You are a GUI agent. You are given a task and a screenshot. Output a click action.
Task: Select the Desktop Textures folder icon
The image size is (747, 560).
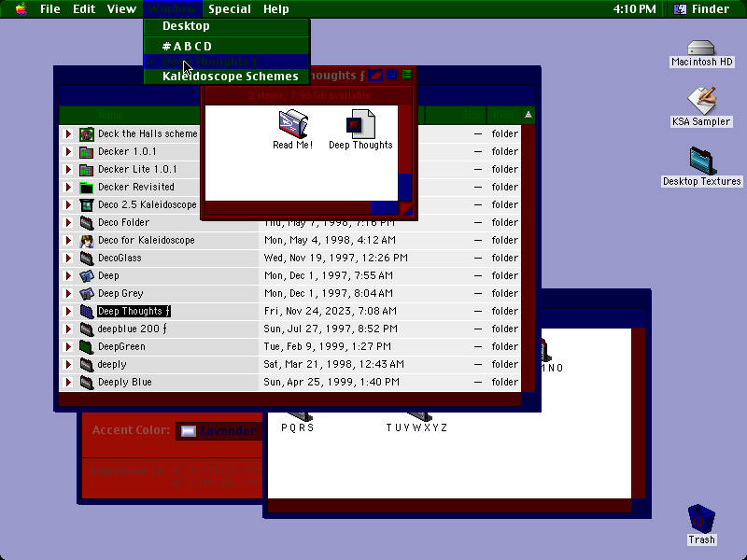tap(702, 161)
